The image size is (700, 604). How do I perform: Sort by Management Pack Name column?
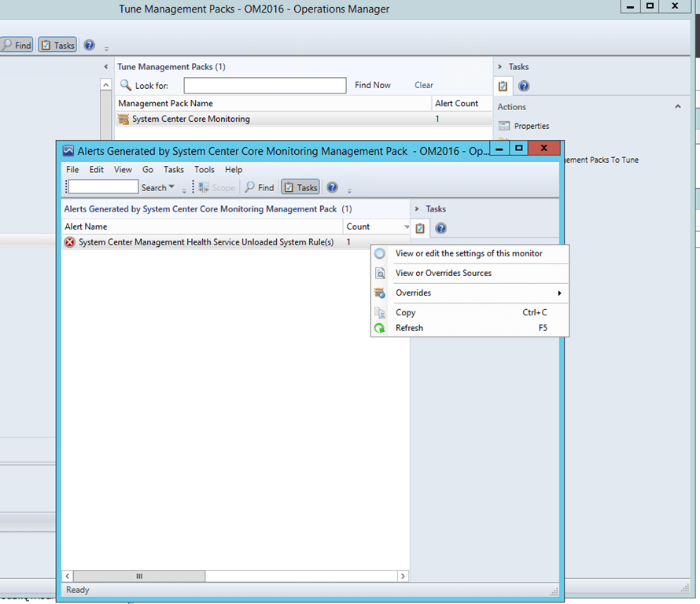tap(273, 103)
